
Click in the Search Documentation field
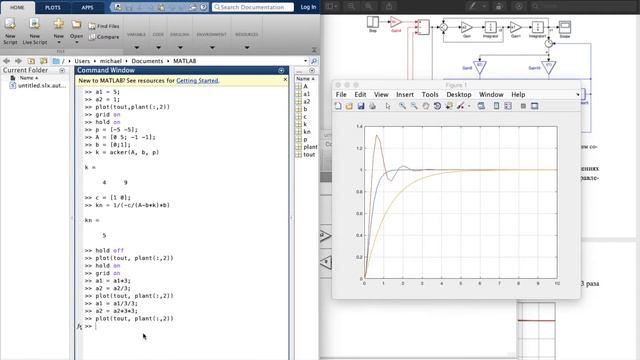(x=253, y=7)
